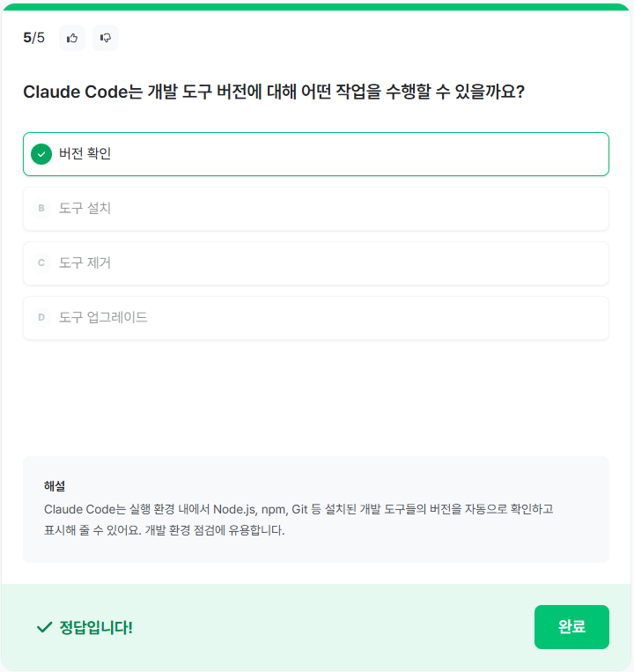The image size is (634, 672).
Task: Click the green checkmark circle on the selected answer
Action: pyautogui.click(x=41, y=154)
